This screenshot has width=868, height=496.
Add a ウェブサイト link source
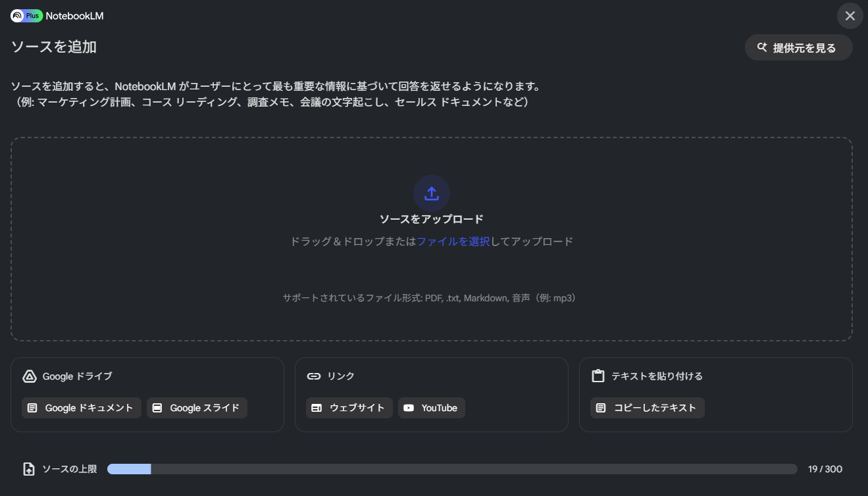349,408
